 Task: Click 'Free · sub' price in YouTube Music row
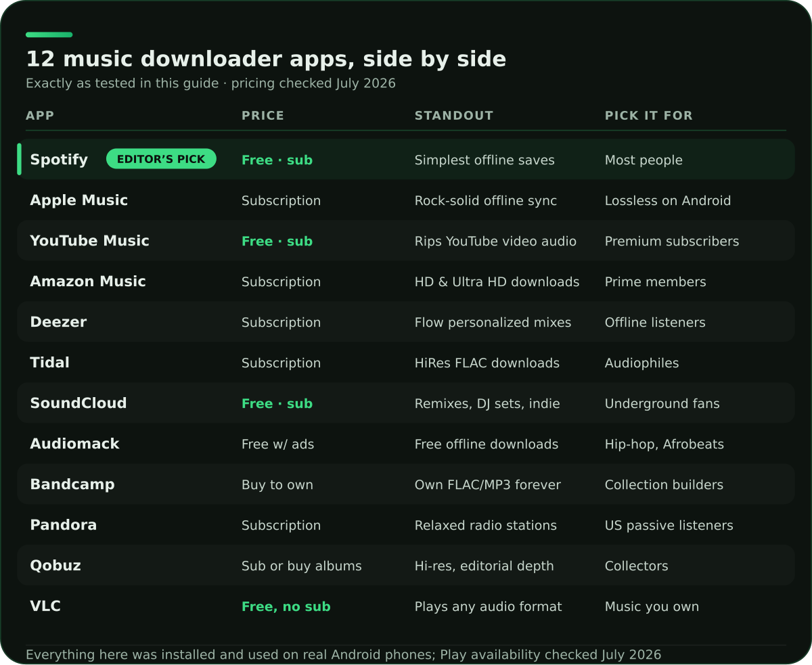point(277,242)
